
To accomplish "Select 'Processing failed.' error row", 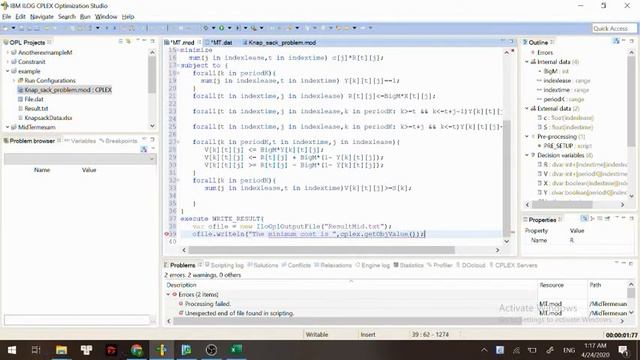I will click(207, 304).
